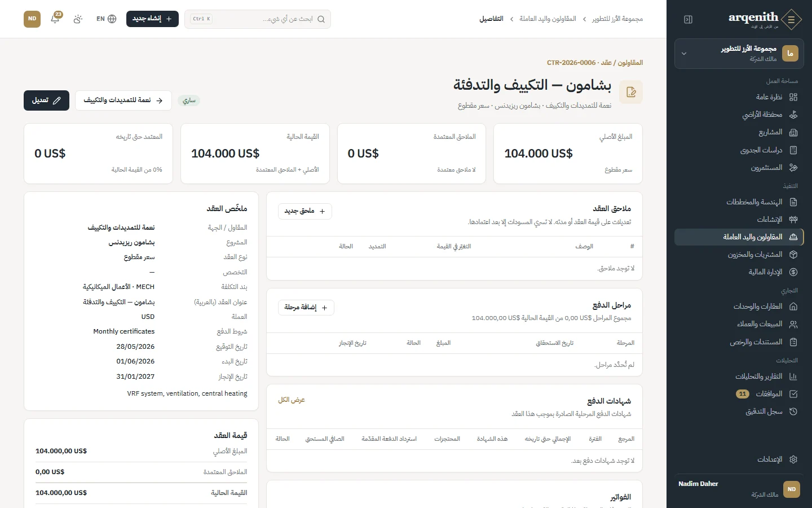
Task: Open الإنشاءات construction section
Action: click(739, 220)
